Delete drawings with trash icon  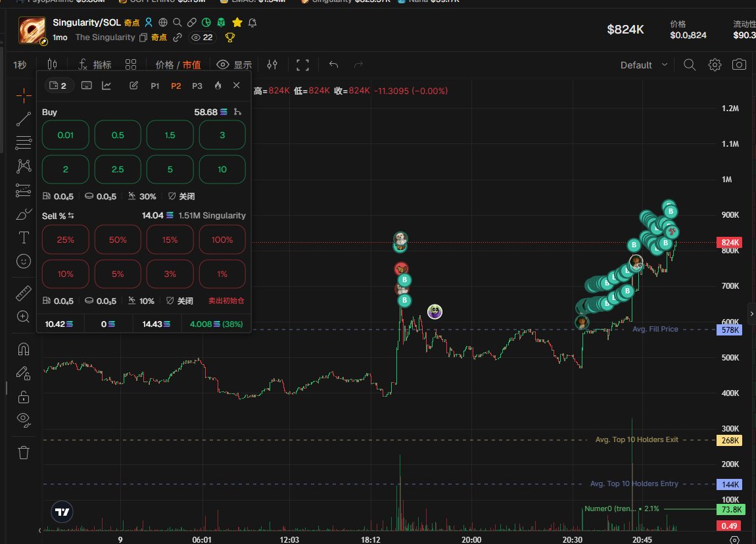point(24,453)
